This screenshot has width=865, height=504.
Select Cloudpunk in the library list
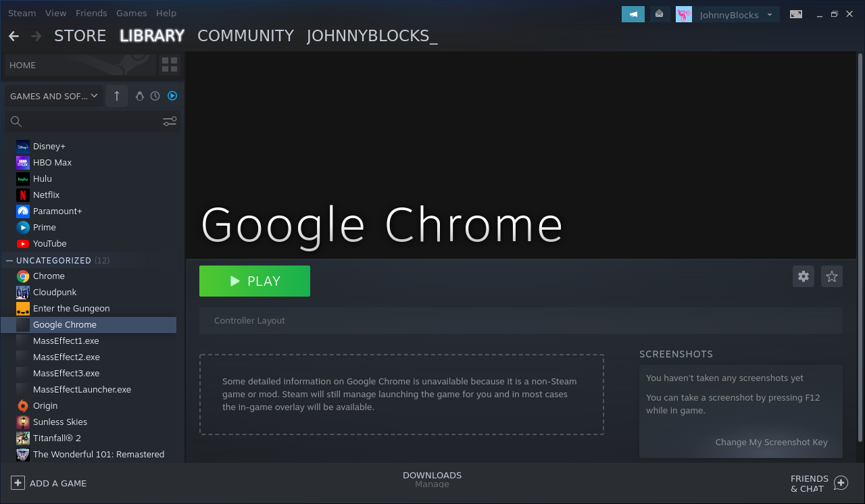tap(89, 292)
